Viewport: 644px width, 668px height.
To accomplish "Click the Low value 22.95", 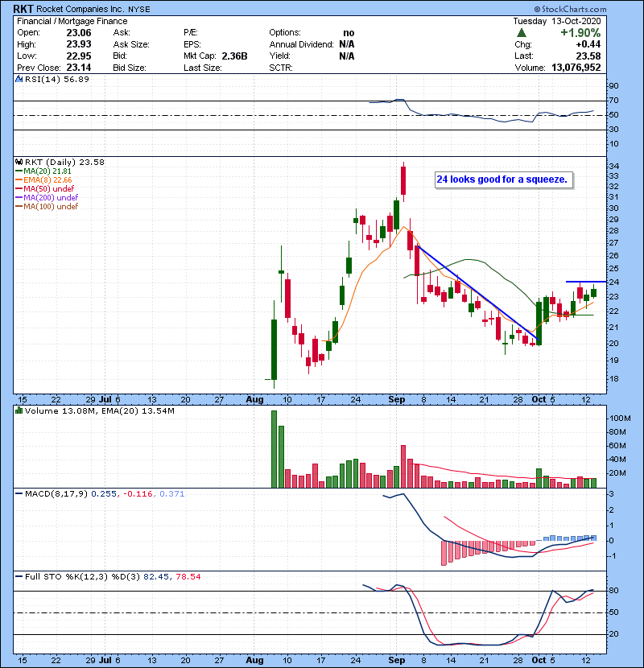I will (79, 56).
